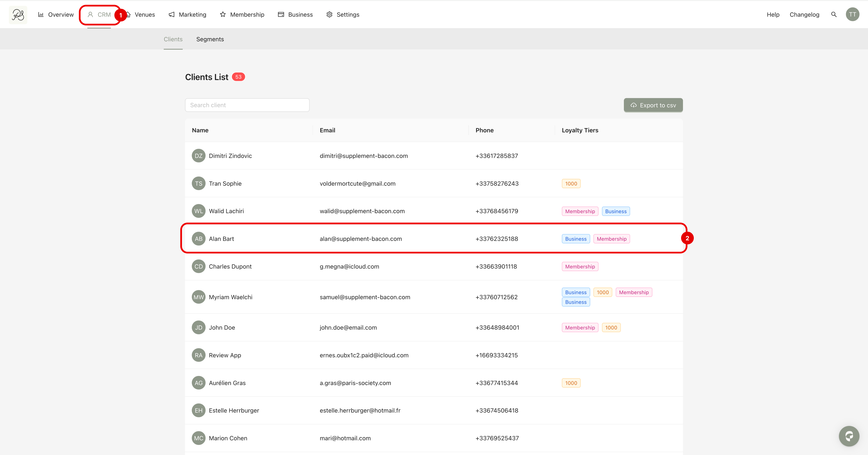The image size is (868, 455).
Task: Click Tran Sophie's 1000 tier tag
Action: click(571, 184)
